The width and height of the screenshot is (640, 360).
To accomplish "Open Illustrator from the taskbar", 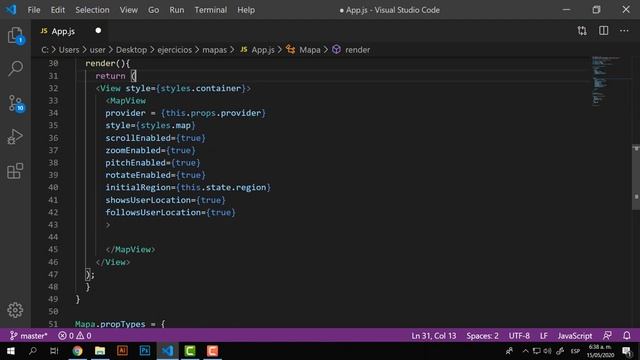I will point(122,351).
